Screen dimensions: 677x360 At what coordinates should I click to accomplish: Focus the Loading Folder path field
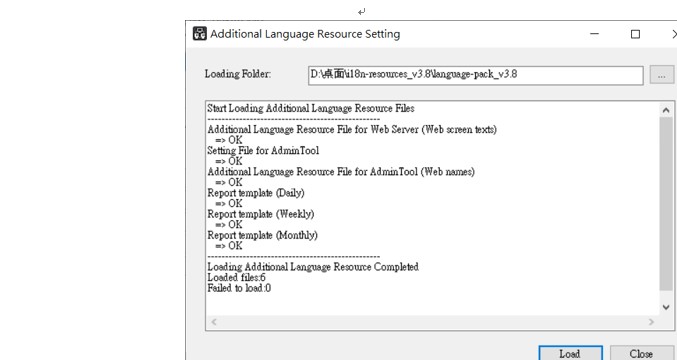[x=475, y=76]
